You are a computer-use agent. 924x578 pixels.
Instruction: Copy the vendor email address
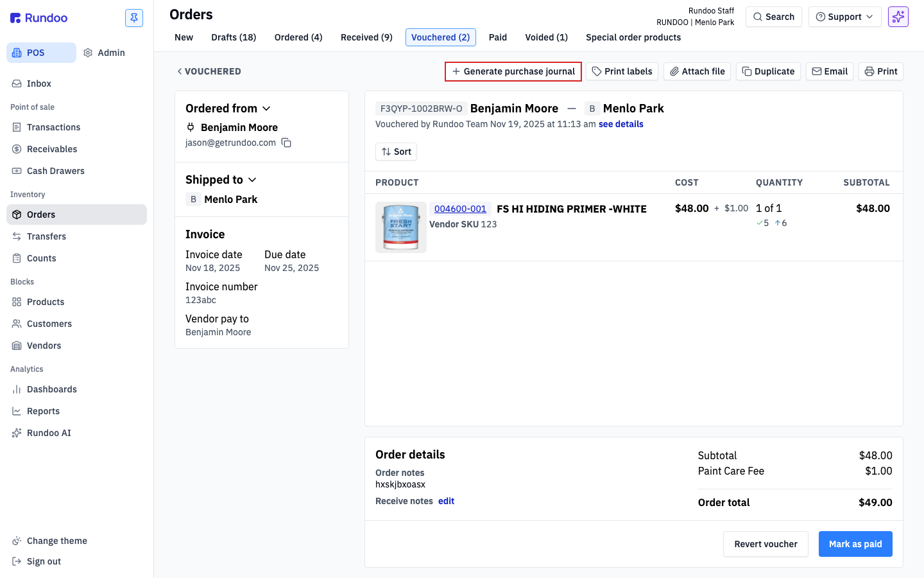286,143
